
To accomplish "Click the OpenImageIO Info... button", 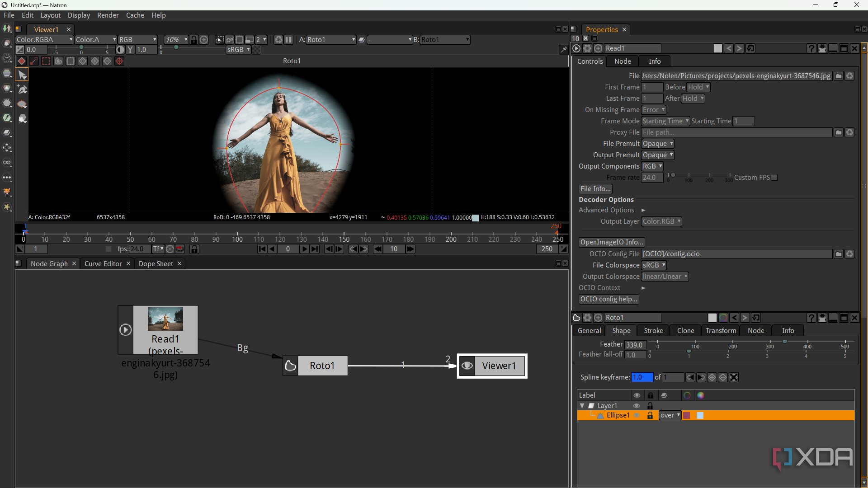I will (612, 242).
